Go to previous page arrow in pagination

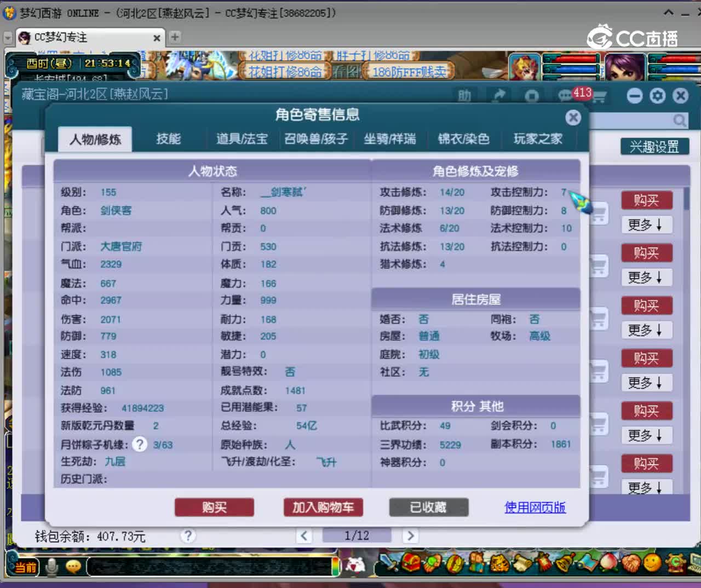(304, 535)
